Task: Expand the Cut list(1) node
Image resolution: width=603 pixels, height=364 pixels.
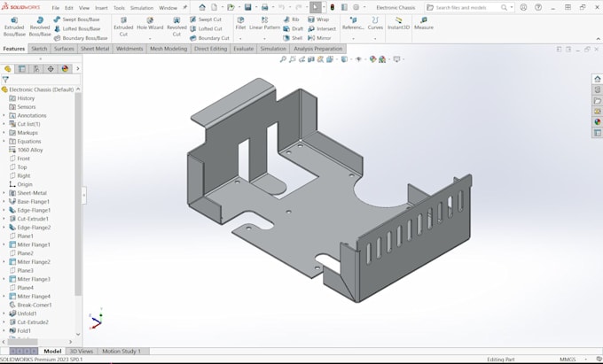Action: coord(4,124)
